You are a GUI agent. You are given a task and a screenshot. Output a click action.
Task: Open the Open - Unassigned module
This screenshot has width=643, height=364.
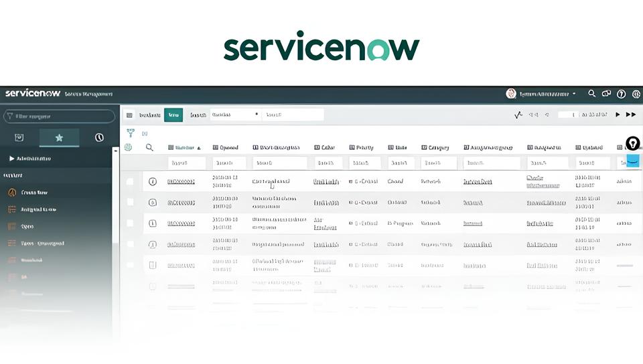(x=43, y=243)
